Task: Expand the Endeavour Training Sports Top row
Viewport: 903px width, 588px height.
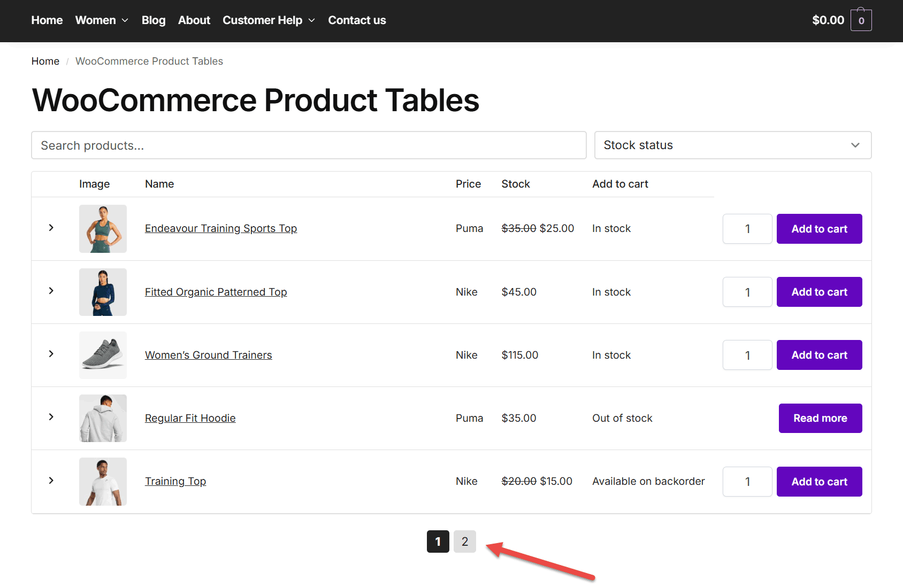Action: pos(51,228)
